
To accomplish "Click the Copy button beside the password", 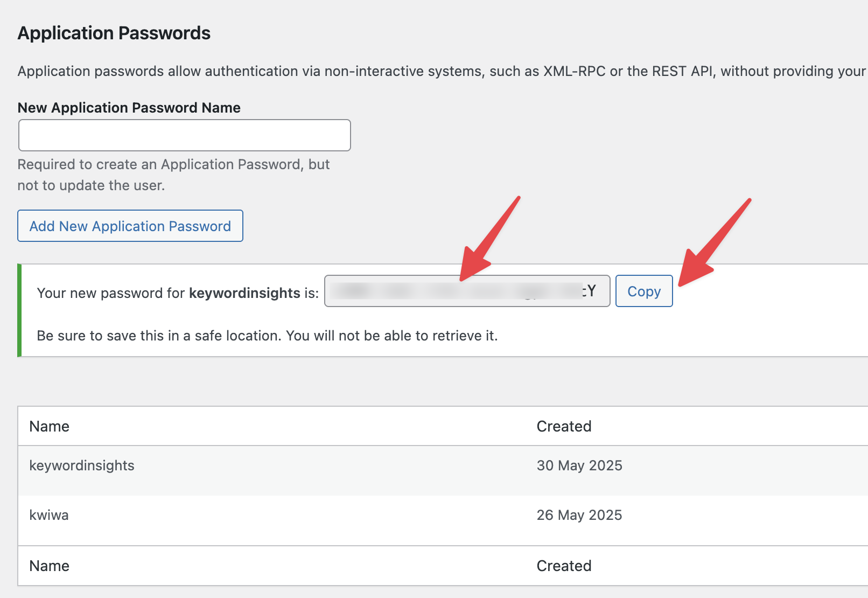I will coord(643,291).
